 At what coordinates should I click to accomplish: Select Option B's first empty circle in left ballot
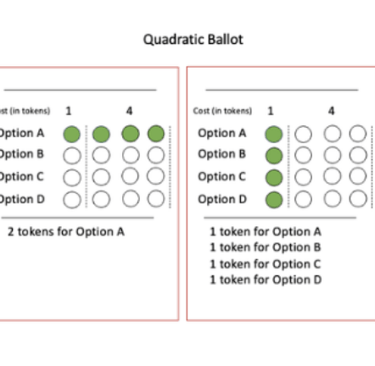72,155
